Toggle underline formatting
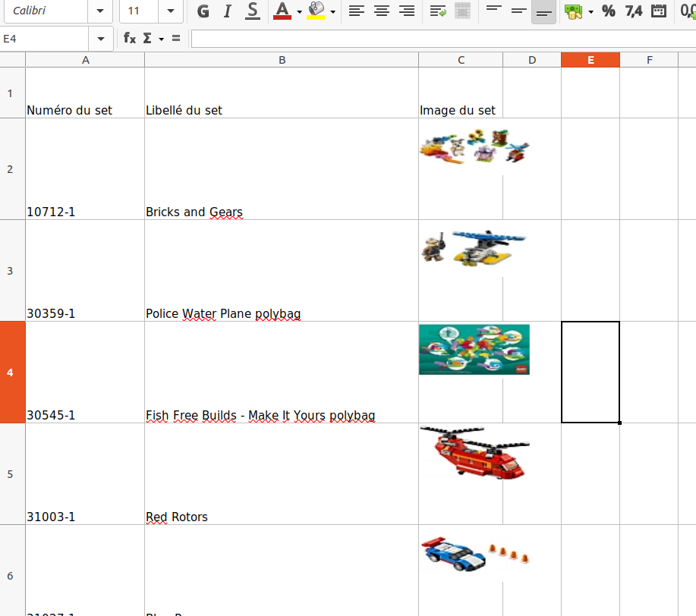696x616 pixels. pos(253,11)
